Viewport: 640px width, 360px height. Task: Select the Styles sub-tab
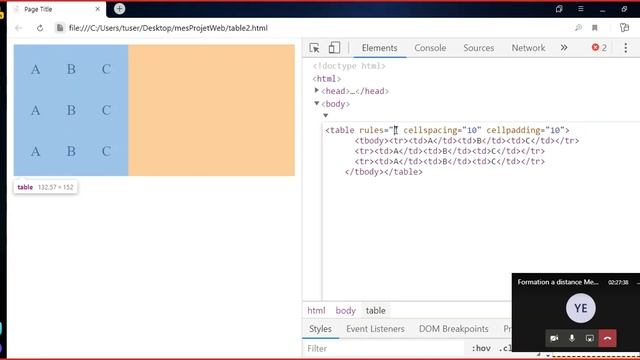tap(320, 329)
